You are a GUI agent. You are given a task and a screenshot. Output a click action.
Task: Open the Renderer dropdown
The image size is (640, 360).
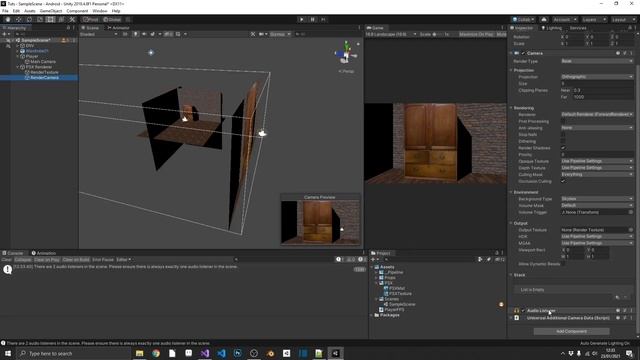point(597,115)
